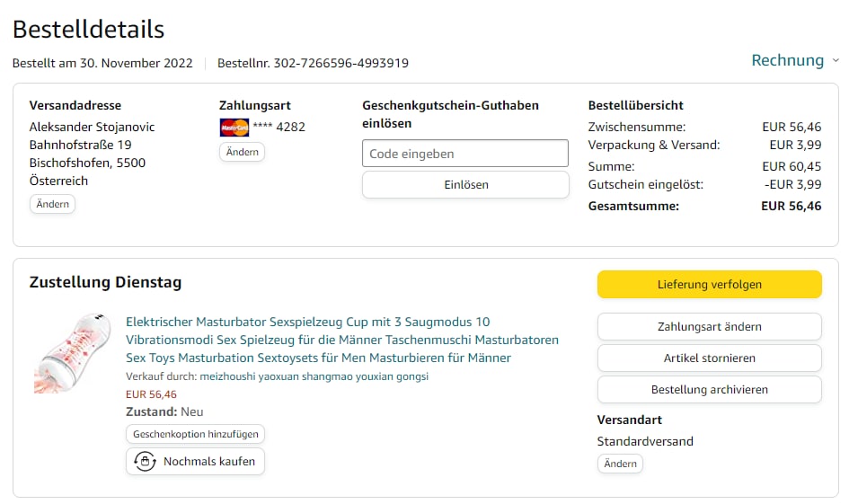Click the Nochmals kaufen button
Image resolution: width=849 pixels, height=504 pixels.
click(196, 462)
